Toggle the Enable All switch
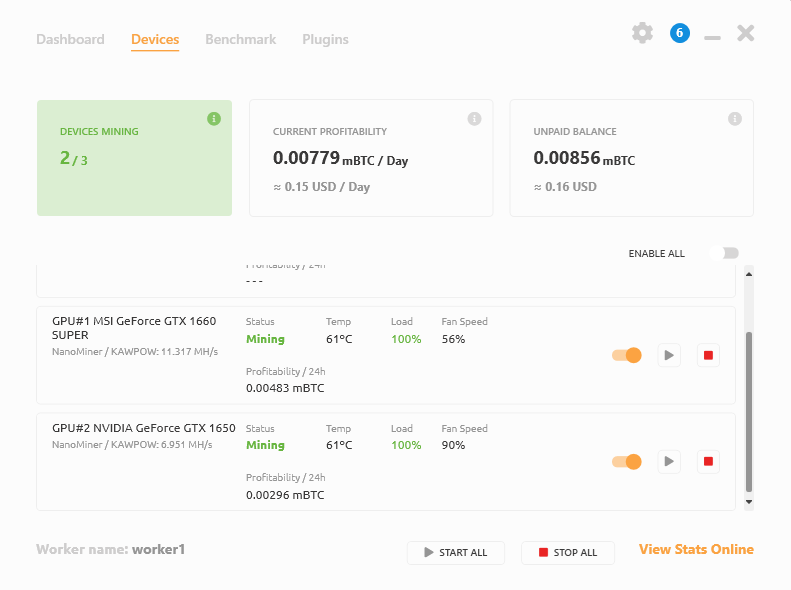791x590 pixels. (726, 253)
